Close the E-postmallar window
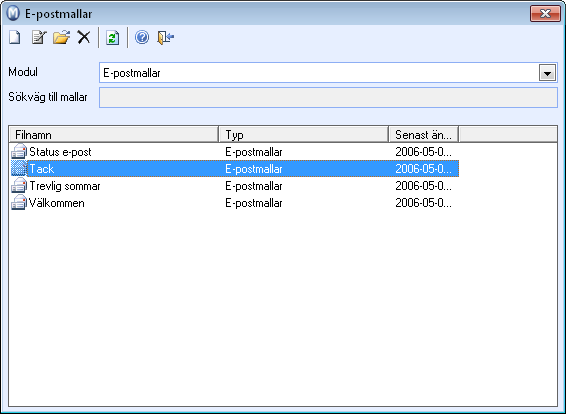Image resolution: width=566 pixels, height=414 pixels. point(545,14)
